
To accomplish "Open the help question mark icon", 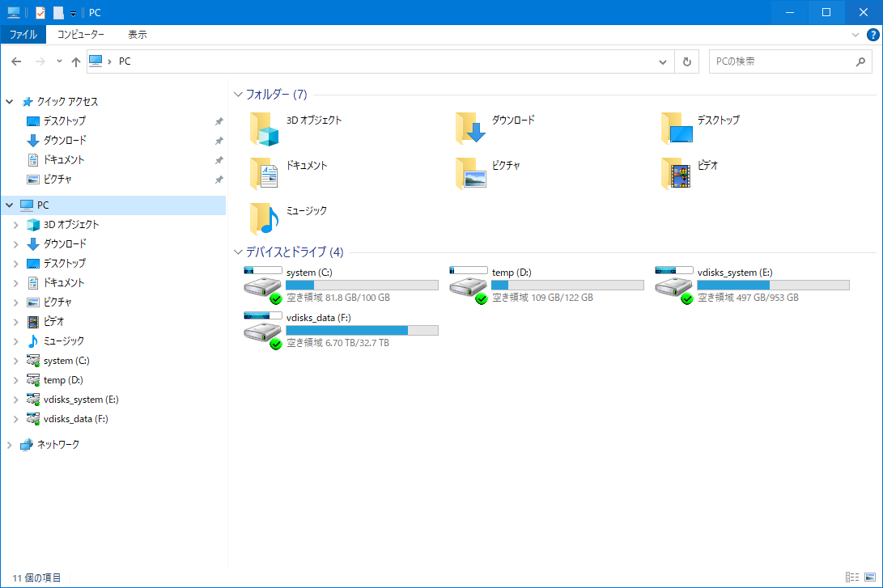I will (x=872, y=35).
